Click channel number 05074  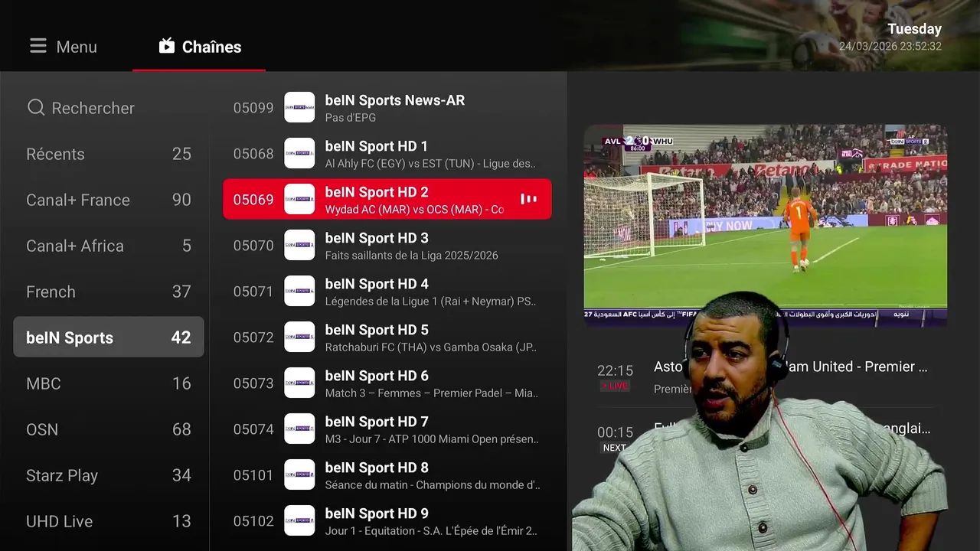click(x=253, y=429)
